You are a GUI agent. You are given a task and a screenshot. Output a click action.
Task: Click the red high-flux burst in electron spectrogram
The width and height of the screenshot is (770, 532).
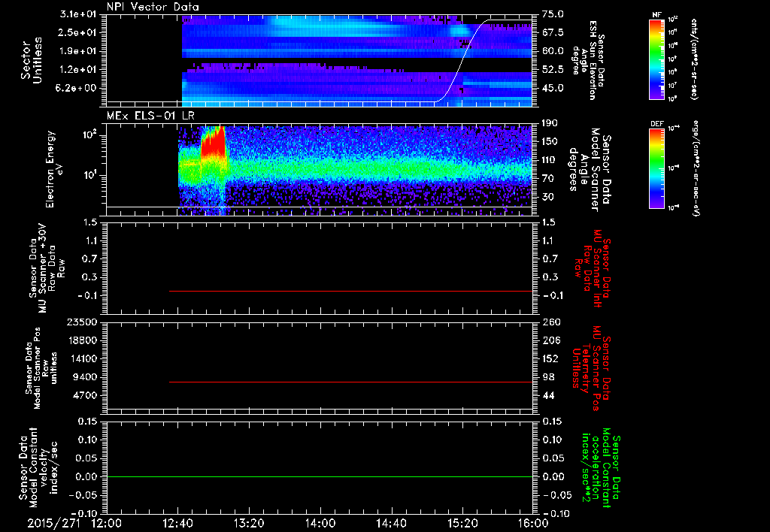pos(213,144)
